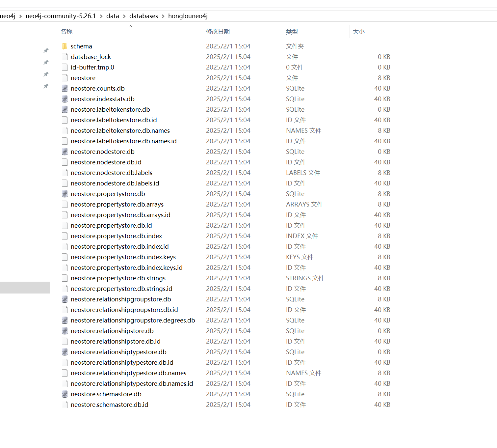Select file neostore.nodestore.db.labels.id
This screenshot has width=497, height=448.
(115, 183)
